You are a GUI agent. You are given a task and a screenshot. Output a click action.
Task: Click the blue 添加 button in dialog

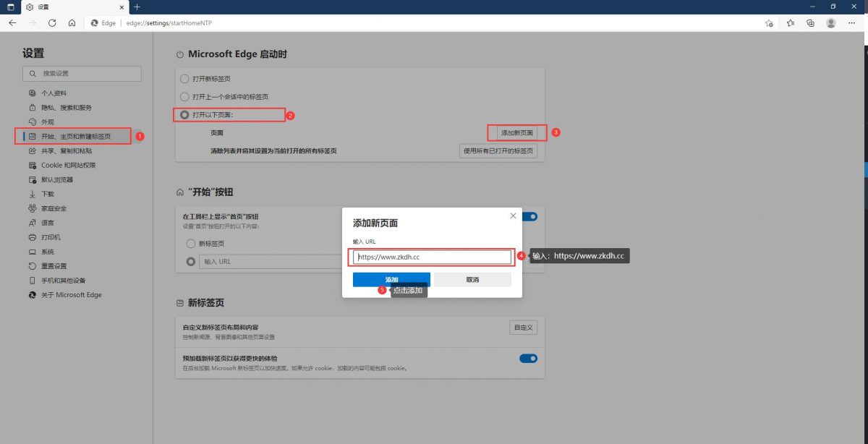tap(391, 280)
